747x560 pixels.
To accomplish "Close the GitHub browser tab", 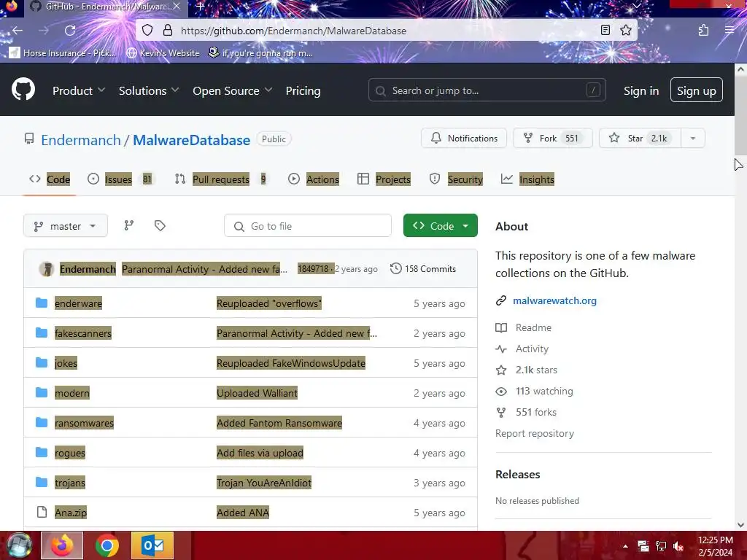I will [177, 6].
